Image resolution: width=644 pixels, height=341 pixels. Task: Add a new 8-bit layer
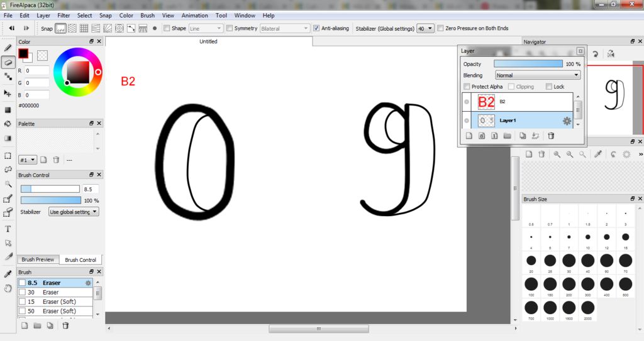(x=482, y=136)
